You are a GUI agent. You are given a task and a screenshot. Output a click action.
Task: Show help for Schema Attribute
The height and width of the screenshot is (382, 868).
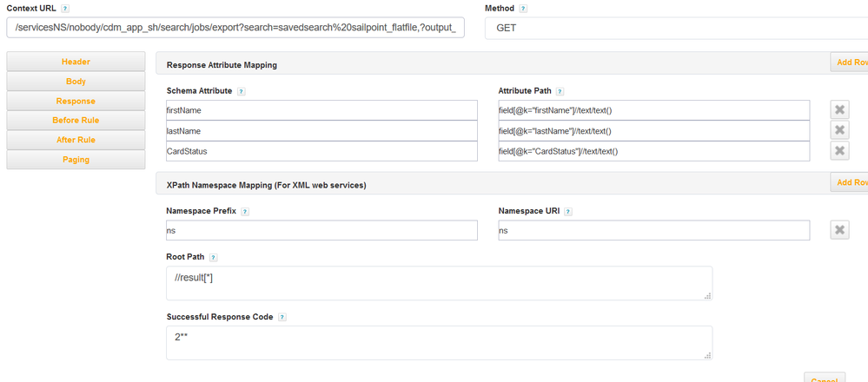(241, 91)
